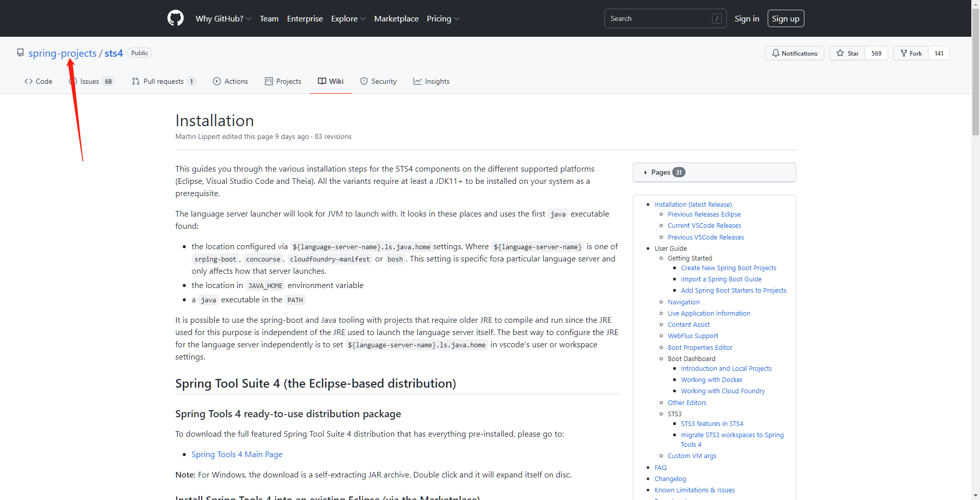Expand the Why GitHub? dropdown
This screenshot has width=980, height=500.
coord(223,18)
